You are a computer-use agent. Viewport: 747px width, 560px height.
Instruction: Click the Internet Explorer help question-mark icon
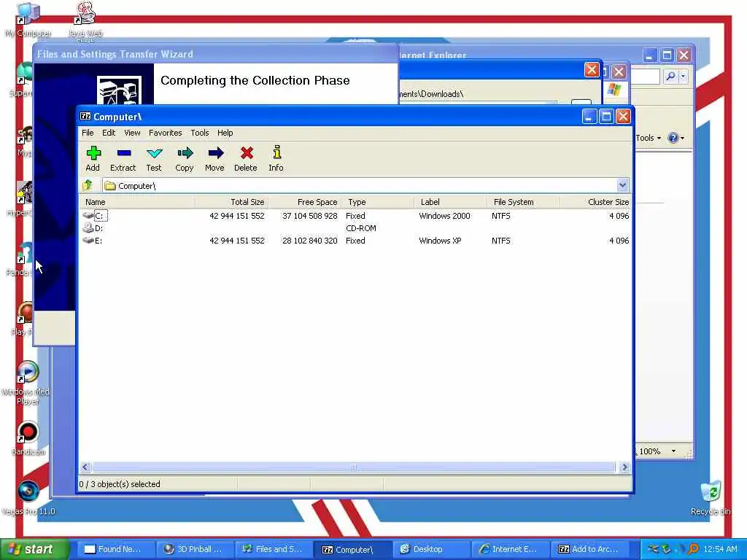673,138
